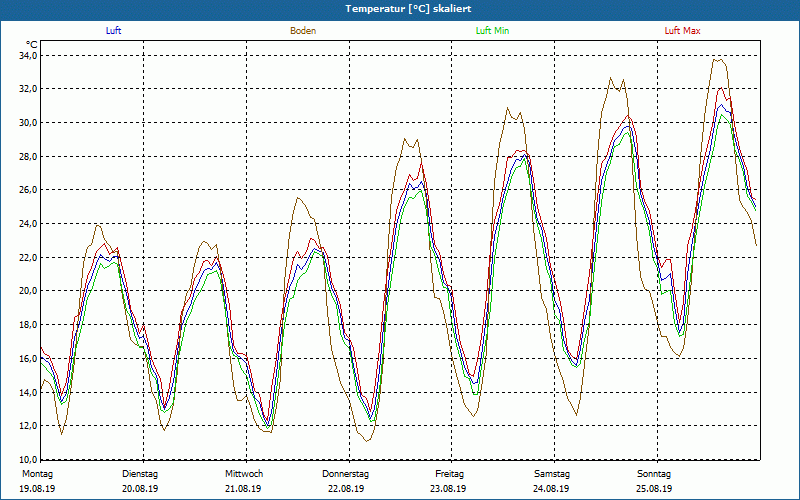Click the brown 'Boden' legend label
The width and height of the screenshot is (800, 500).
[303, 31]
